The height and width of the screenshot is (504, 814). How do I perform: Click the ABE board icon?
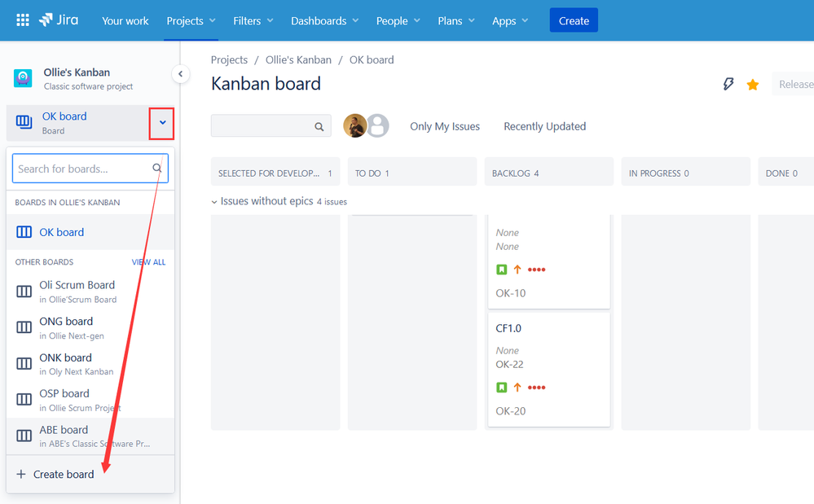click(x=24, y=436)
